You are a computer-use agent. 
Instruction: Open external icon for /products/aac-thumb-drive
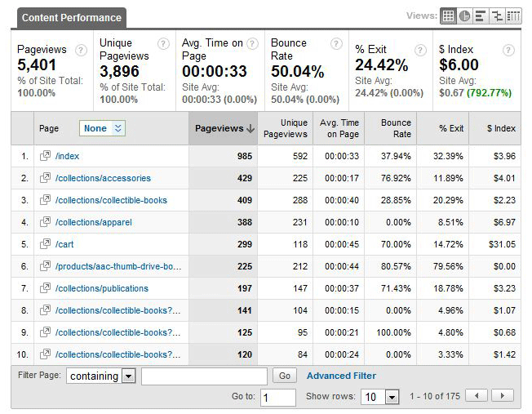pyautogui.click(x=45, y=266)
